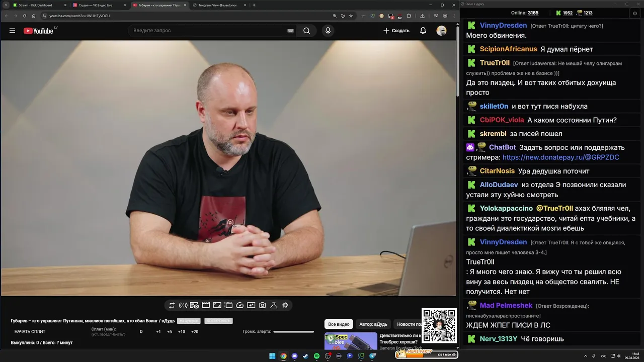Toggle the loop icon in the video toolbar
Screen dimensions: 644x362
tap(172, 305)
